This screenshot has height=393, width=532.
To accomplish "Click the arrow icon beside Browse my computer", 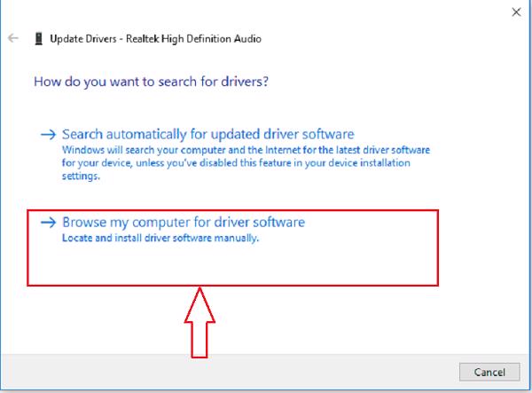I will [48, 223].
